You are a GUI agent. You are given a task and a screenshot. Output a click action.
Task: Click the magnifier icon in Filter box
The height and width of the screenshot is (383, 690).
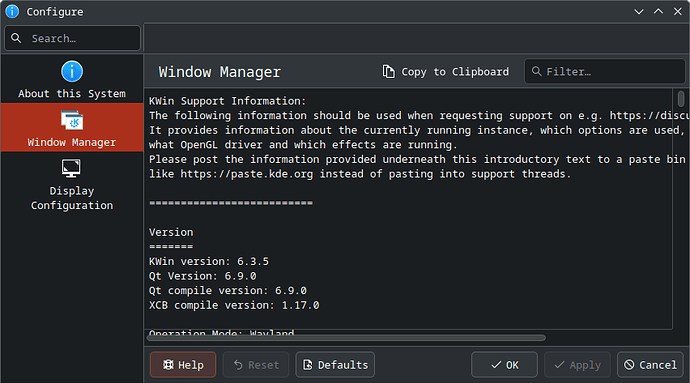(536, 71)
